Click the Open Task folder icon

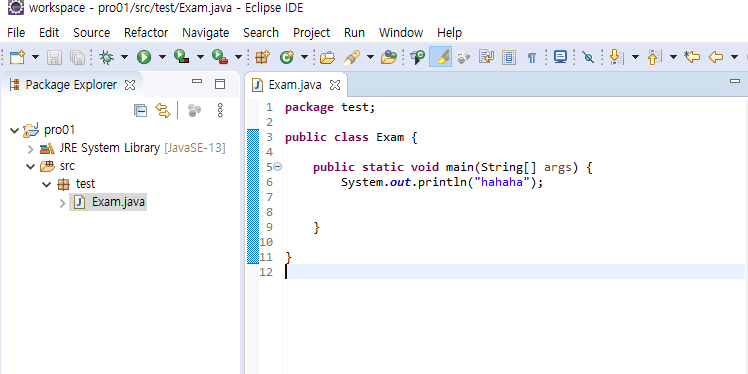point(389,58)
